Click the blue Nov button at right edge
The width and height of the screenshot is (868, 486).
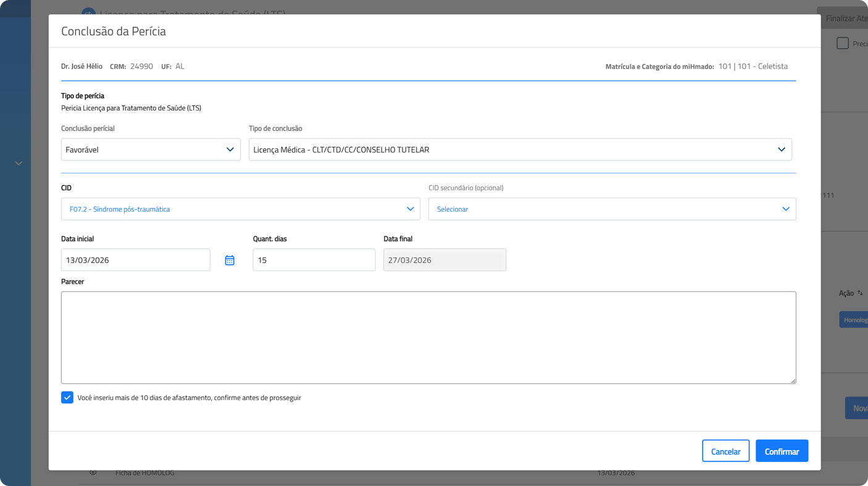858,408
